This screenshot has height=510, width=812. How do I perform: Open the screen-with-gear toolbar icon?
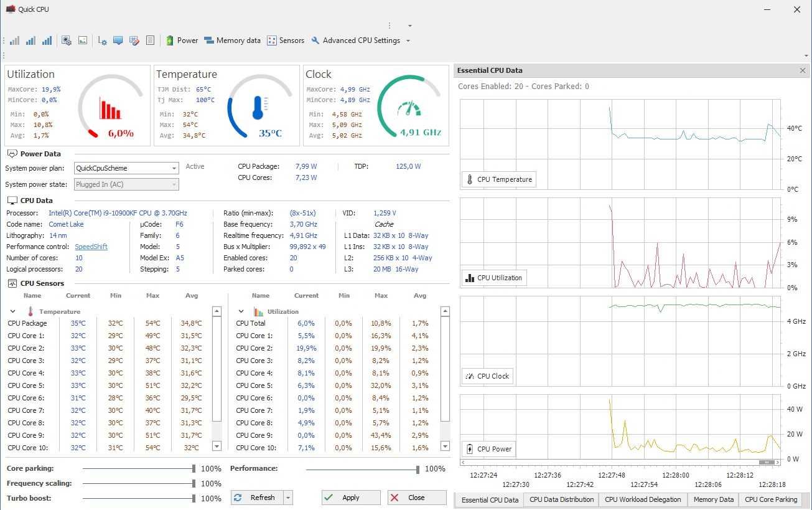tap(67, 40)
